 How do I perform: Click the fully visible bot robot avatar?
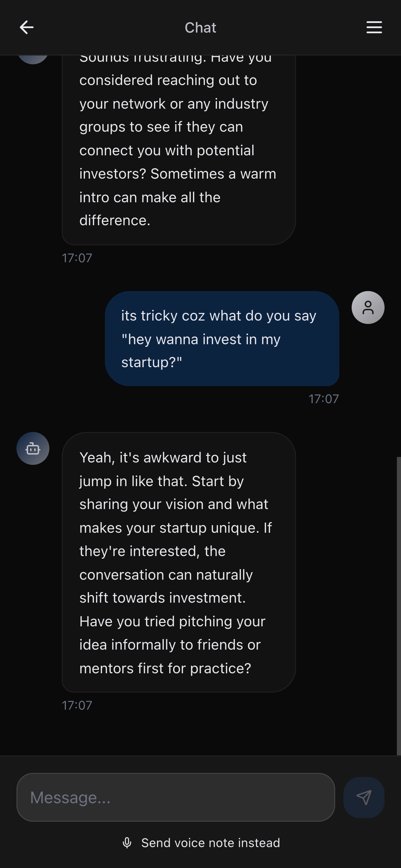[33, 448]
